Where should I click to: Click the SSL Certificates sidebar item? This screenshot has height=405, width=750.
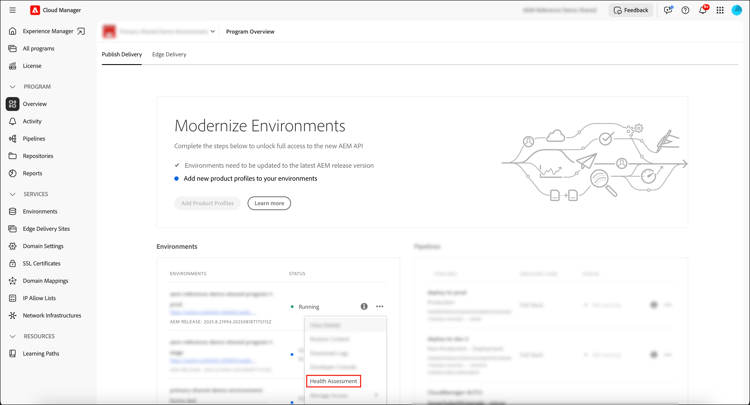tap(41, 263)
